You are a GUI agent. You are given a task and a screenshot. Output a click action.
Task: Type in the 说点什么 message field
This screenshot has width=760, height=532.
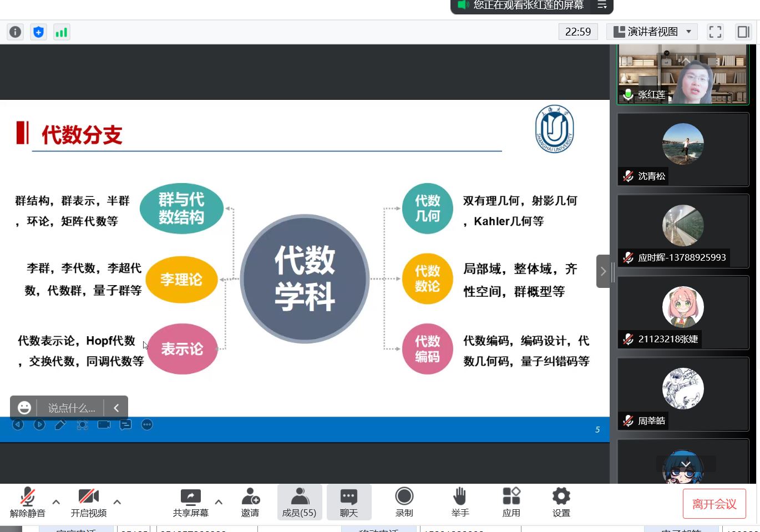[71, 408]
